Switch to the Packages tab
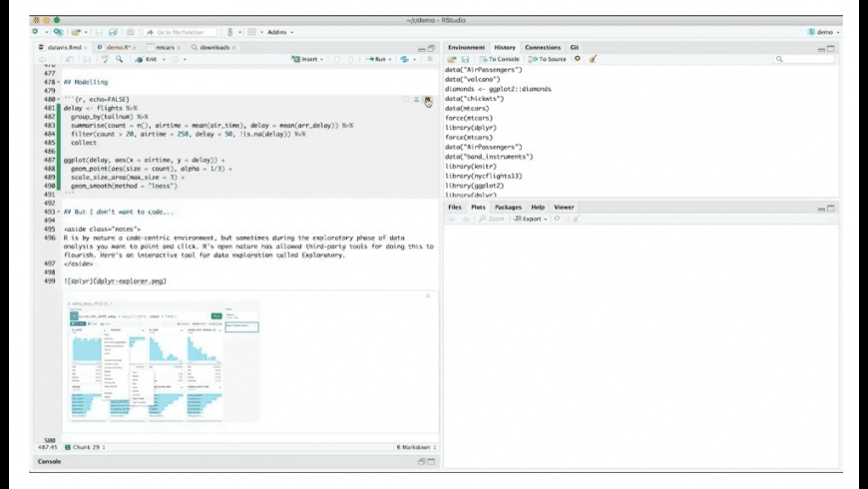The height and width of the screenshot is (489, 868). 508,208
